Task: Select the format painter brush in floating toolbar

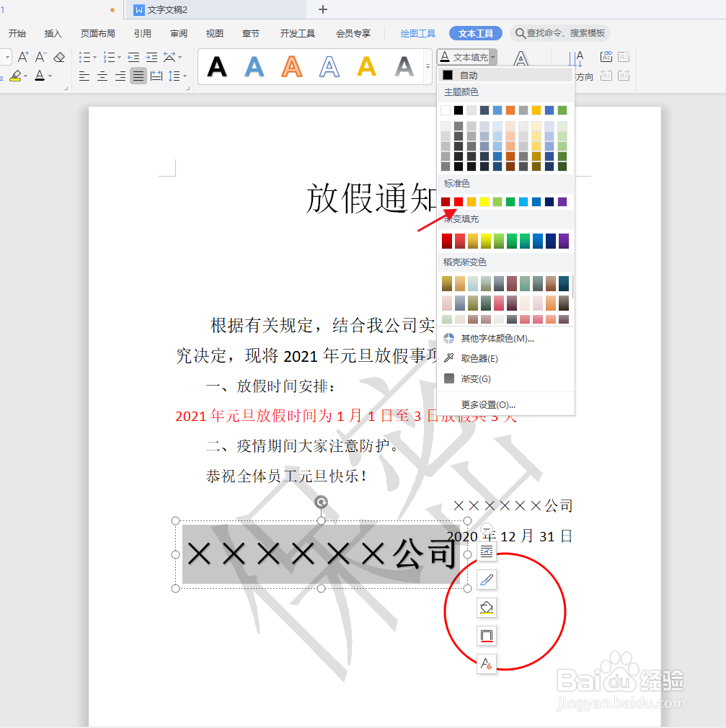Action: tap(487, 580)
